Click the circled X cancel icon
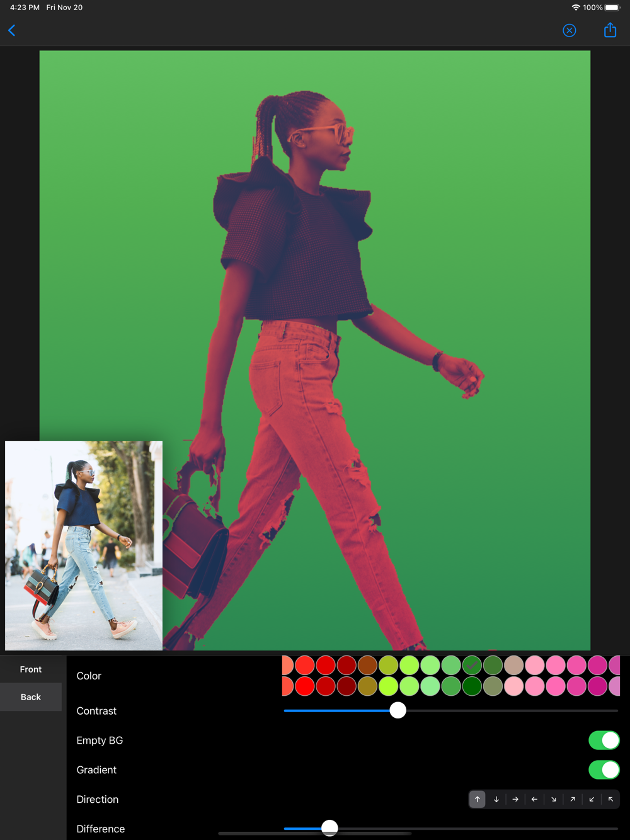Screen dimensions: 630x840 click(569, 30)
